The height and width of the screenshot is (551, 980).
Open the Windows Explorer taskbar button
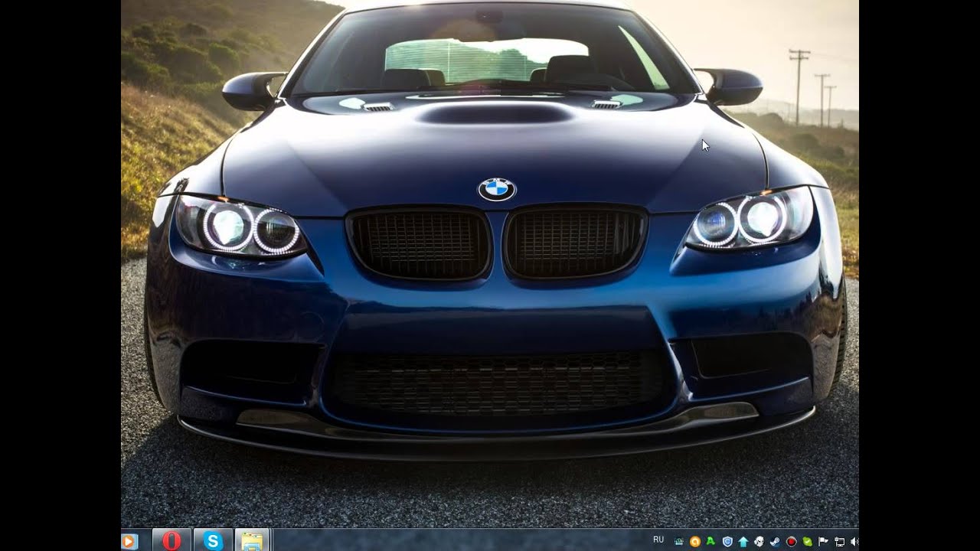[252, 540]
